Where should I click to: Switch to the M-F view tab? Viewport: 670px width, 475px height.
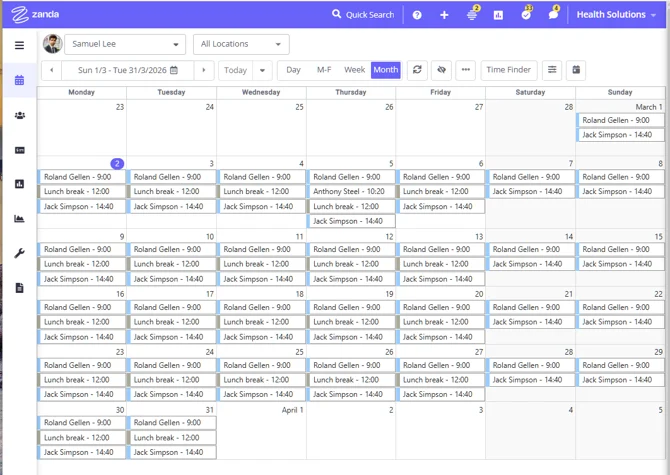(x=324, y=70)
